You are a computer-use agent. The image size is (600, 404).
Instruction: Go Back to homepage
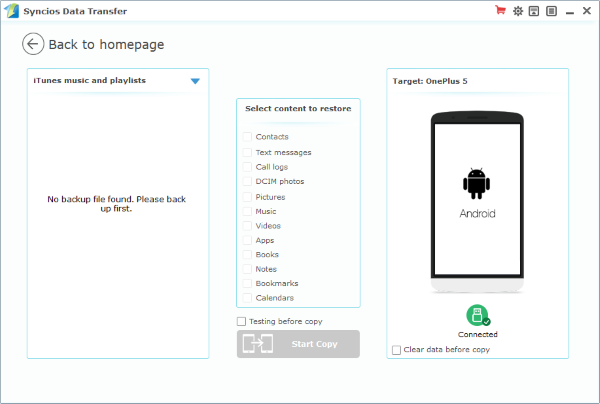point(106,44)
